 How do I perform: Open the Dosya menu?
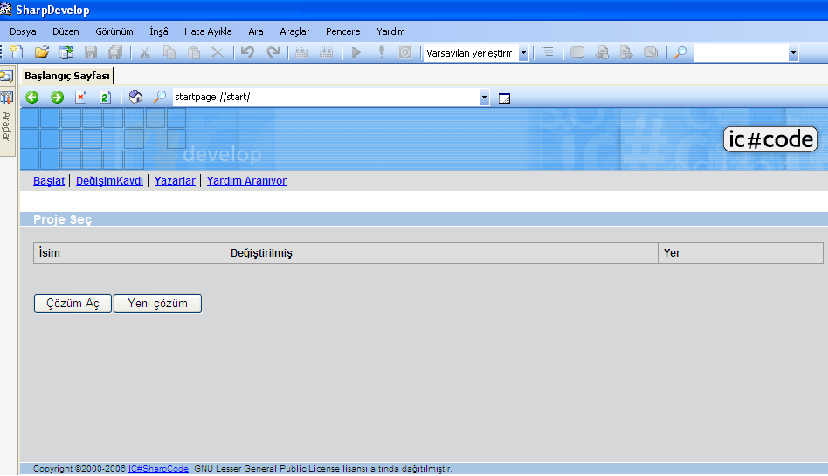tap(23, 32)
